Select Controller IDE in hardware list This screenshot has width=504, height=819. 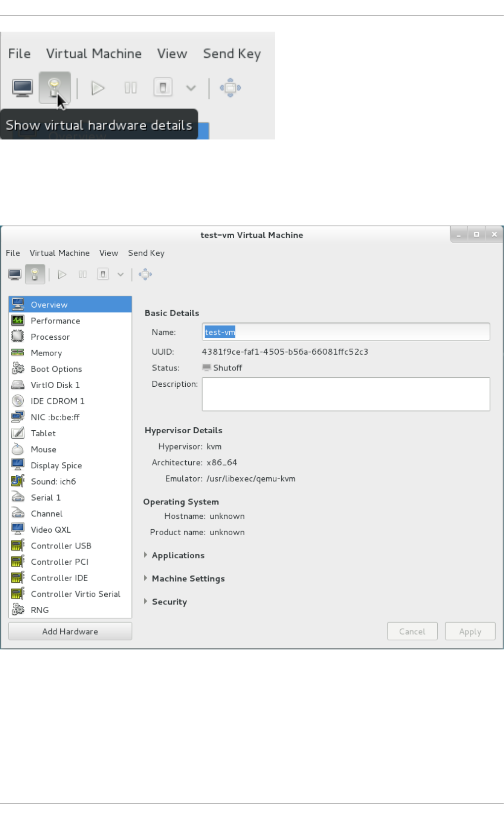pyautogui.click(x=70, y=578)
